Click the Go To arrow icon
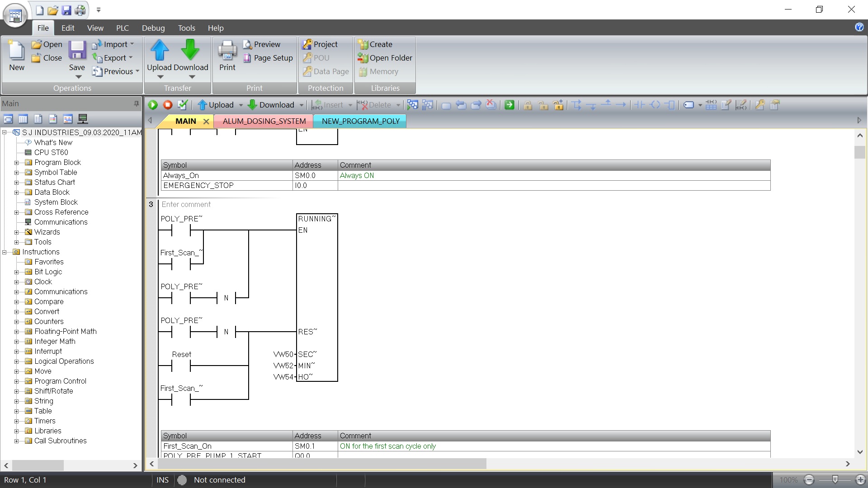Image resolution: width=868 pixels, height=488 pixels. pyautogui.click(x=509, y=105)
